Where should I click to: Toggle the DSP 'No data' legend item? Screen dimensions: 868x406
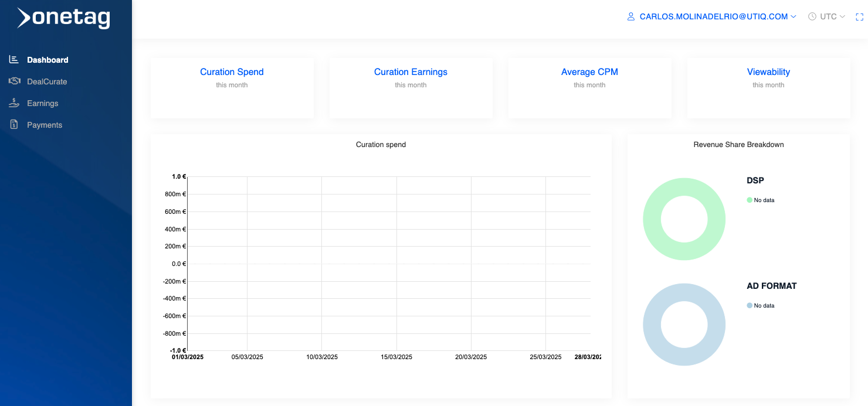761,200
